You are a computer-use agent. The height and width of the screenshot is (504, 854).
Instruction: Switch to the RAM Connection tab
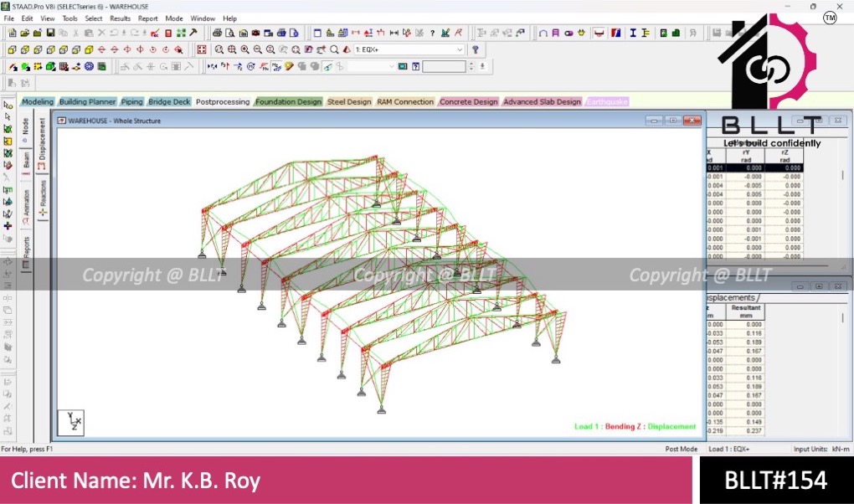(x=405, y=102)
